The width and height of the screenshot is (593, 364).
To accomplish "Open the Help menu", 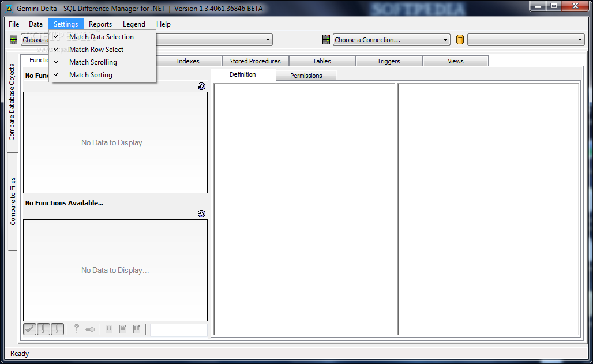I will (163, 24).
